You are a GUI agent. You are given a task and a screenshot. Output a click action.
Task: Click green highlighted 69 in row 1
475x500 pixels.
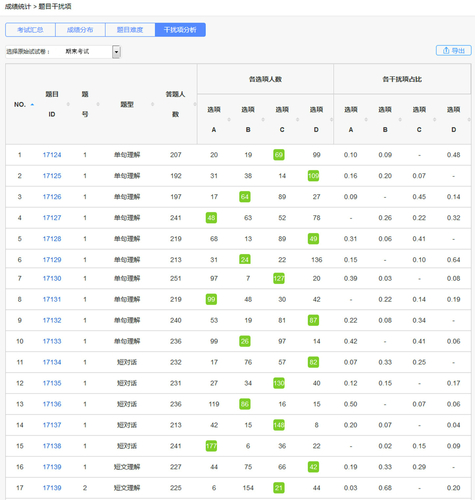point(279,155)
